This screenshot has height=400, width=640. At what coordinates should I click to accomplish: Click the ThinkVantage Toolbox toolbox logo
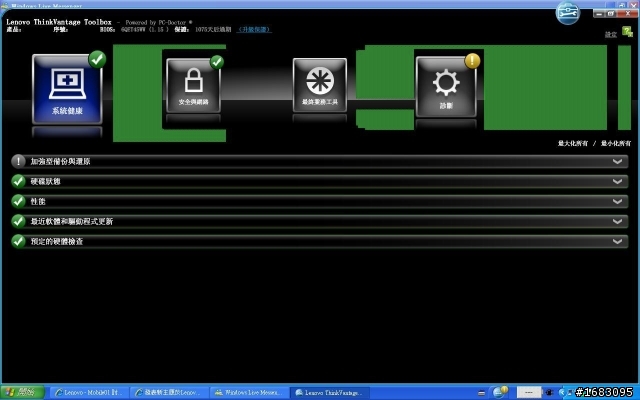pyautogui.click(x=568, y=13)
